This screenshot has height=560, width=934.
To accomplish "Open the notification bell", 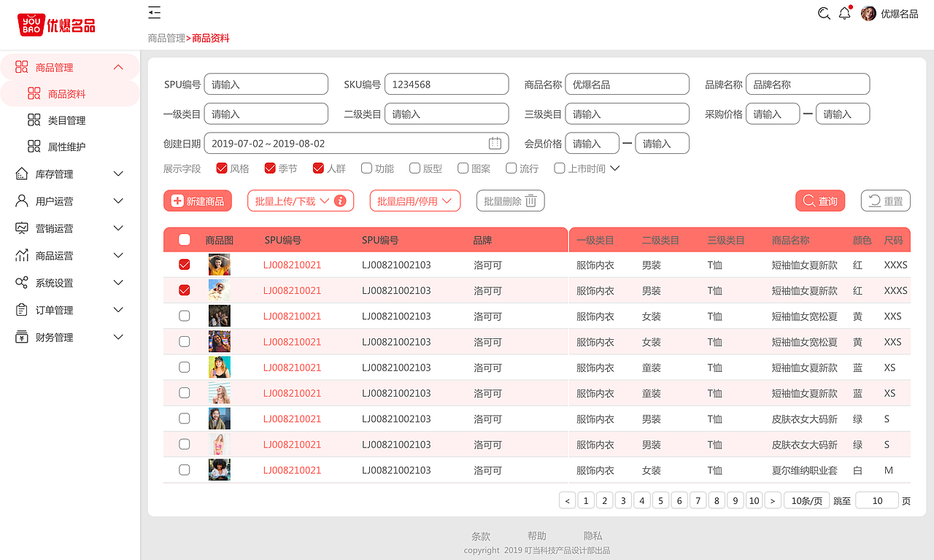I will [845, 12].
